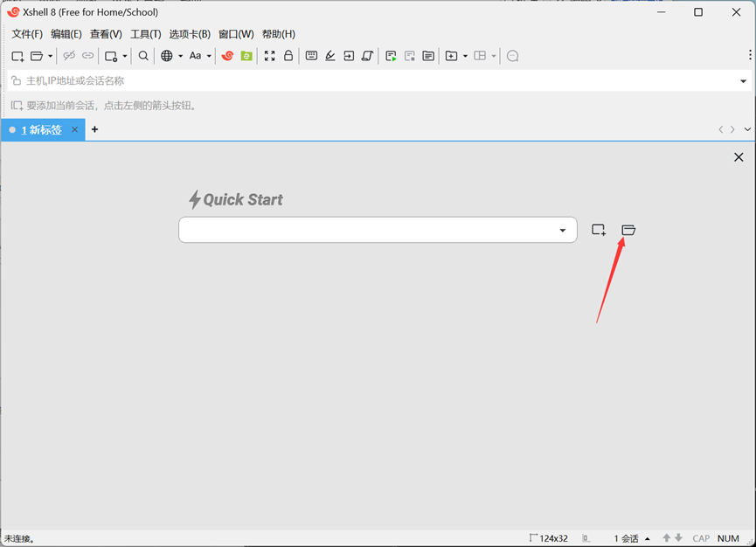
Task: Close the 1 新标签 tab
Action: [75, 129]
